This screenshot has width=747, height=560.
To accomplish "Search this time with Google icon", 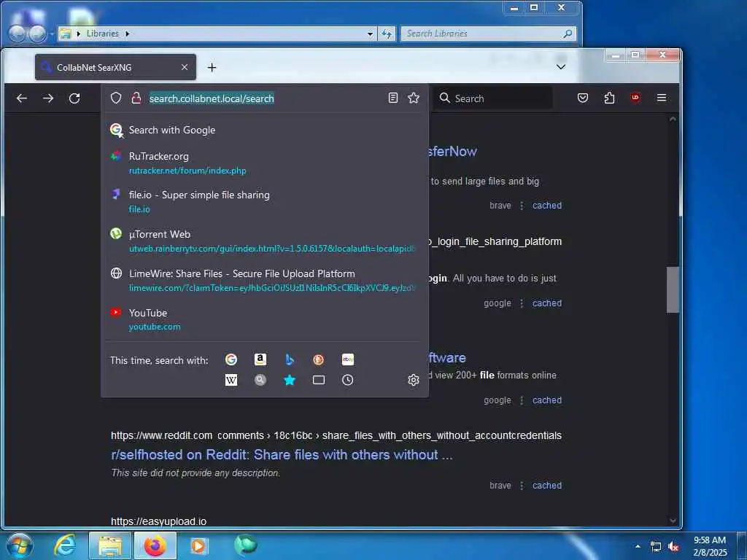I will (x=231, y=359).
